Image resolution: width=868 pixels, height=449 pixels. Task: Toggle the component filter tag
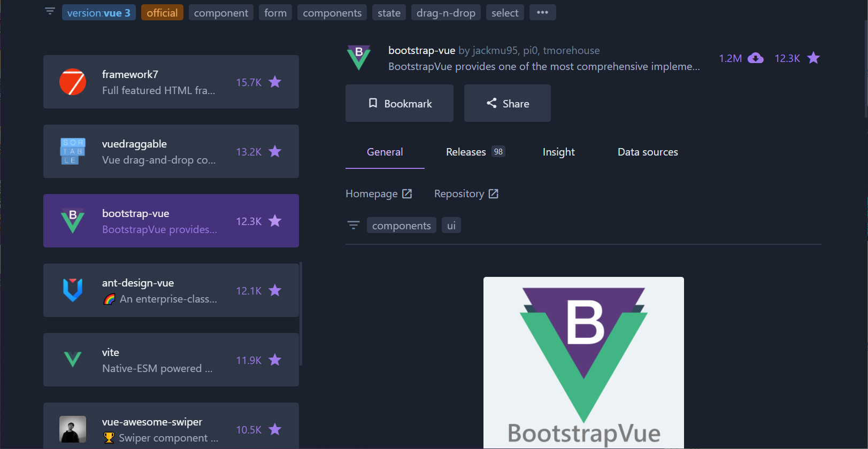[221, 12]
